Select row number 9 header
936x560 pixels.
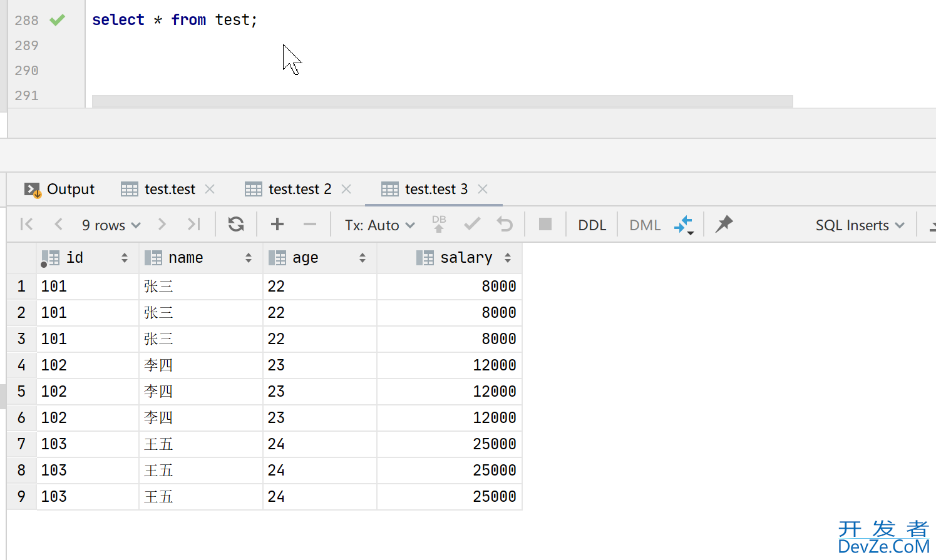[x=21, y=497]
